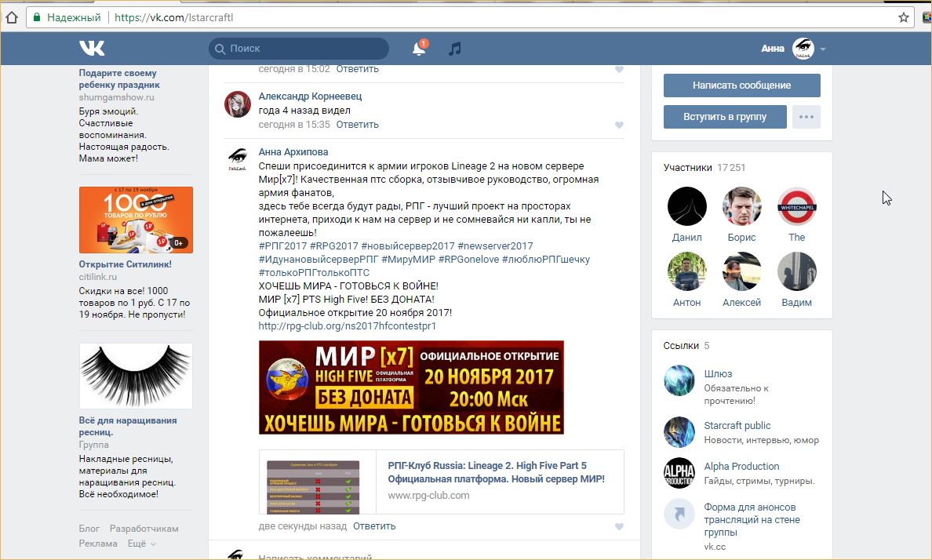Open The Whitechapel member avatar
Viewport: 932px width, 560px height.
796,206
